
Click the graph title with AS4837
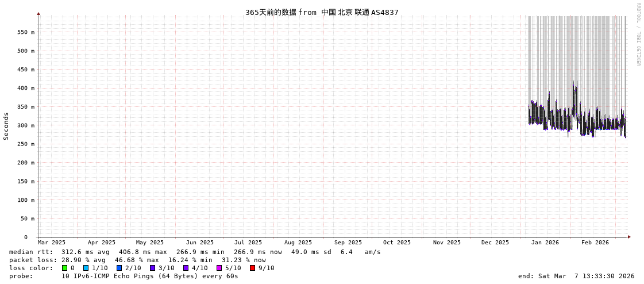(322, 12)
